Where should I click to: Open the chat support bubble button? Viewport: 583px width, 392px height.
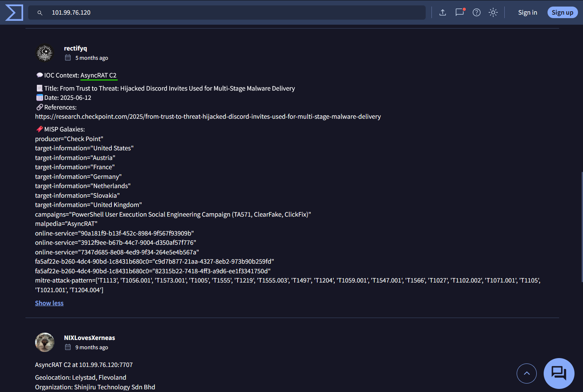click(x=559, y=373)
